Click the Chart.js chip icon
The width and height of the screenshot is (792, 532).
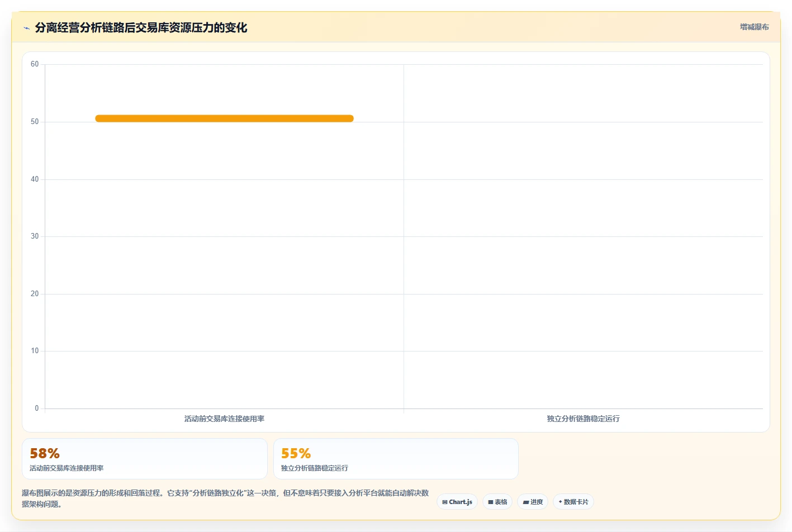tap(445, 502)
